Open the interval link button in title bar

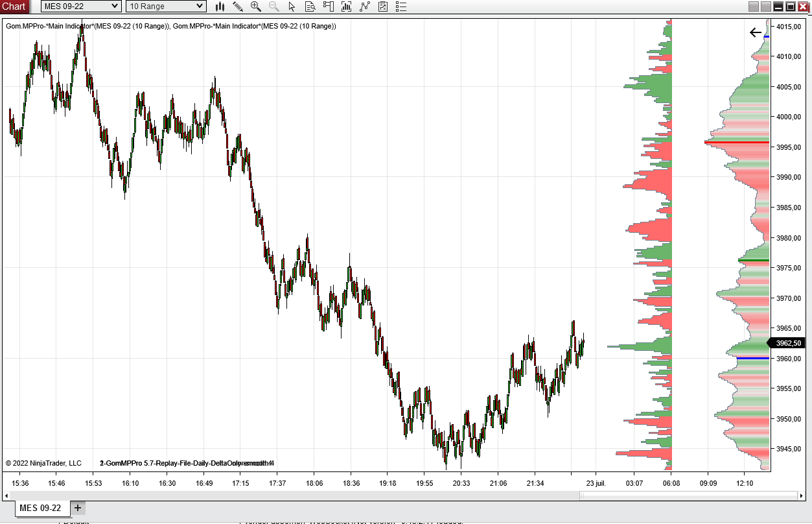tap(765, 6)
